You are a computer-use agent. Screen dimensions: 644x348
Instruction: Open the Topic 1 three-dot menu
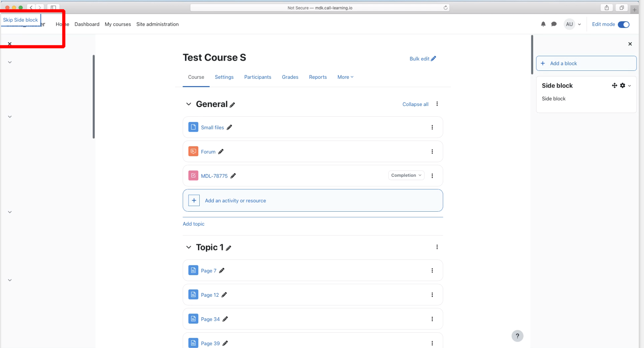(437, 247)
